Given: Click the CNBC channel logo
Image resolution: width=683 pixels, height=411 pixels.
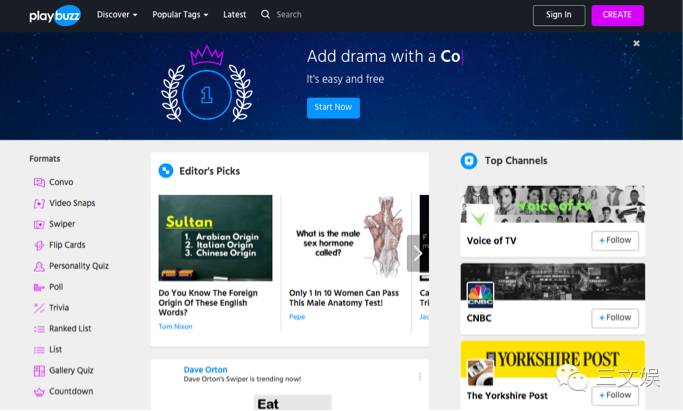Looking at the screenshot, I should (x=480, y=295).
